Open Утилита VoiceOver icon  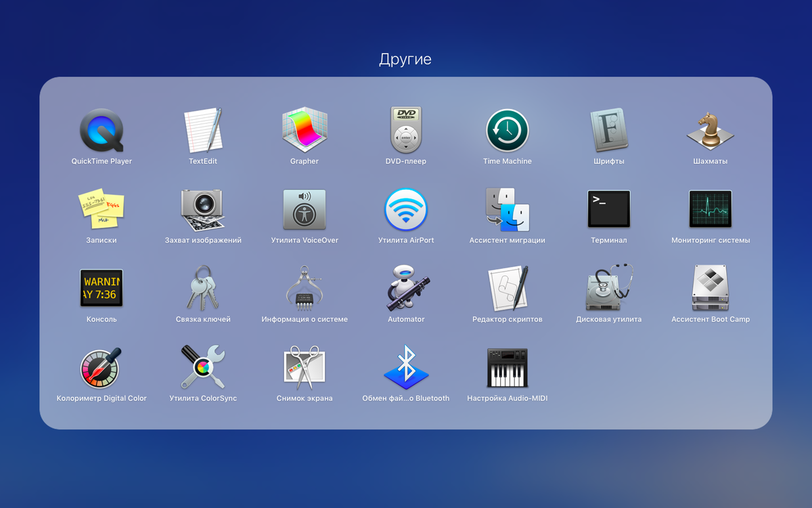304,209
